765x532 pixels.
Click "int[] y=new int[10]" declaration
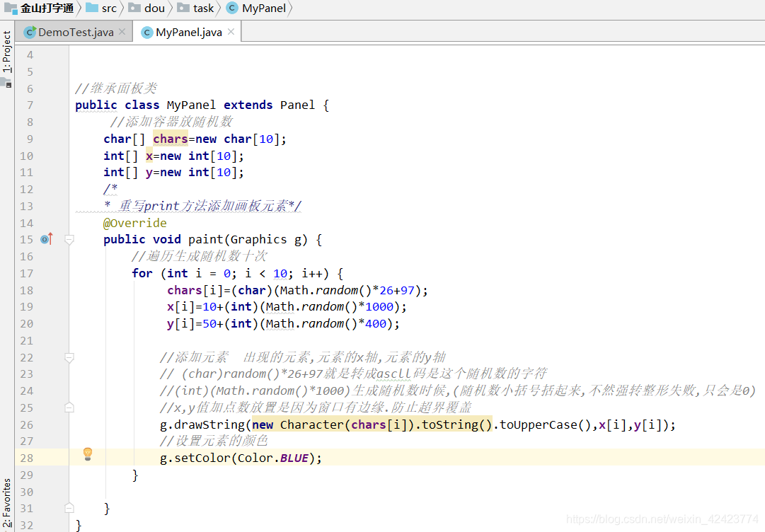point(173,173)
